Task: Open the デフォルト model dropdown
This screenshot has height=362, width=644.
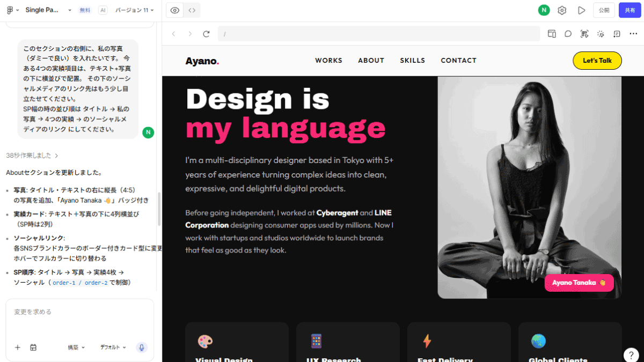Action: click(113, 348)
